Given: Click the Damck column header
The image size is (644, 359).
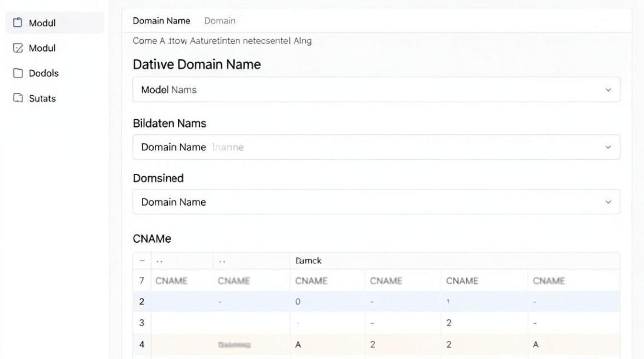Looking at the screenshot, I should pos(309,261).
